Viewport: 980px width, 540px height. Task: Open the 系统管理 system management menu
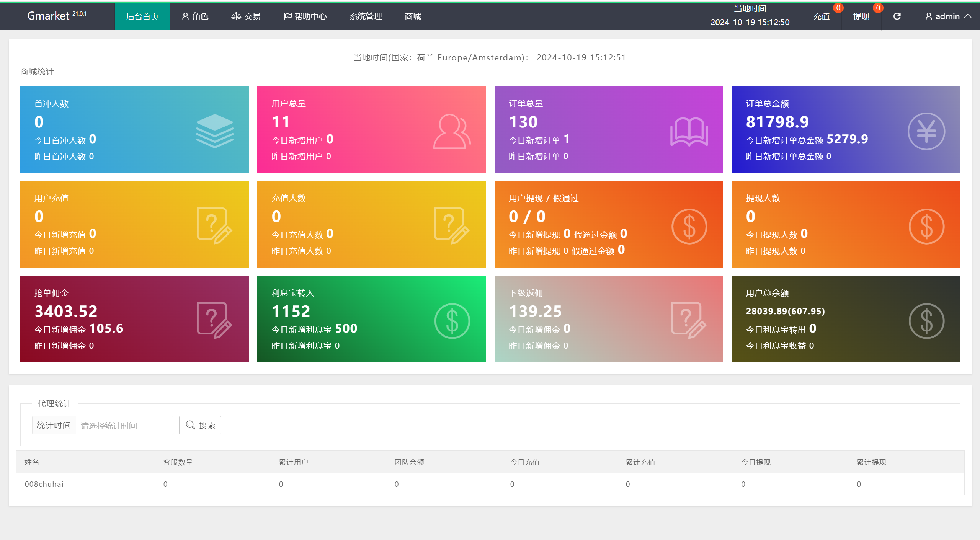pyautogui.click(x=365, y=17)
